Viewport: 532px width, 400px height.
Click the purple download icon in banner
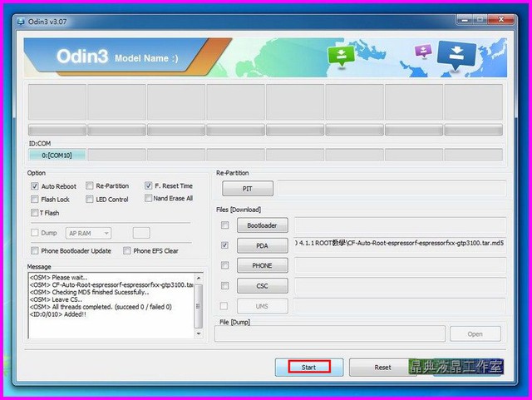(421, 53)
